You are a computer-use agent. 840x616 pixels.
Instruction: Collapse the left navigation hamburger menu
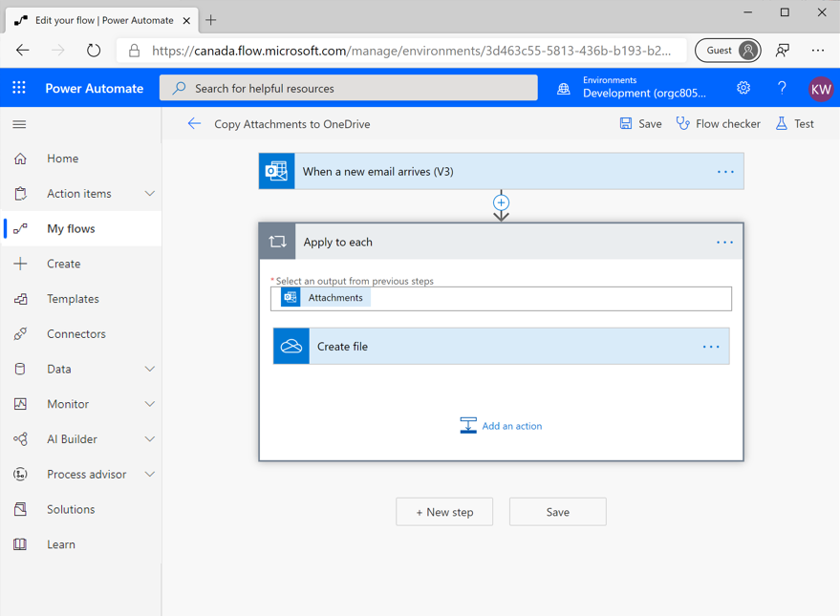[x=19, y=124]
